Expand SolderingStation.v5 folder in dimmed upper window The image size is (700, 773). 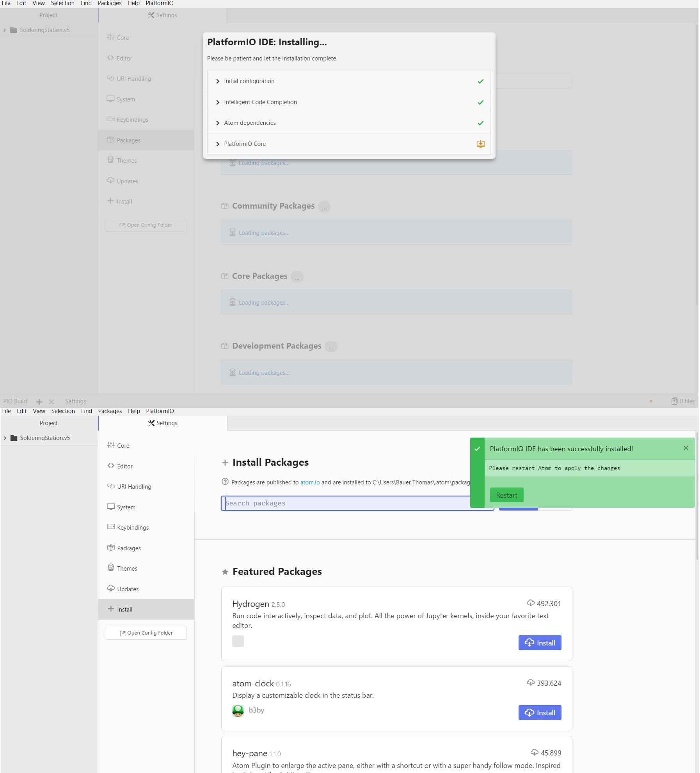tap(4, 30)
